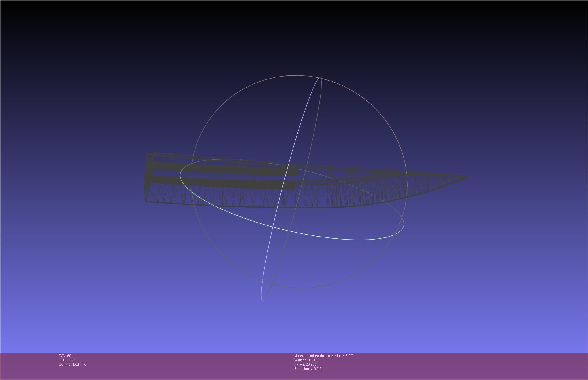This screenshot has width=588, height=380.
Task: Select the Faces: 26,960 text
Action: pyautogui.click(x=306, y=364)
